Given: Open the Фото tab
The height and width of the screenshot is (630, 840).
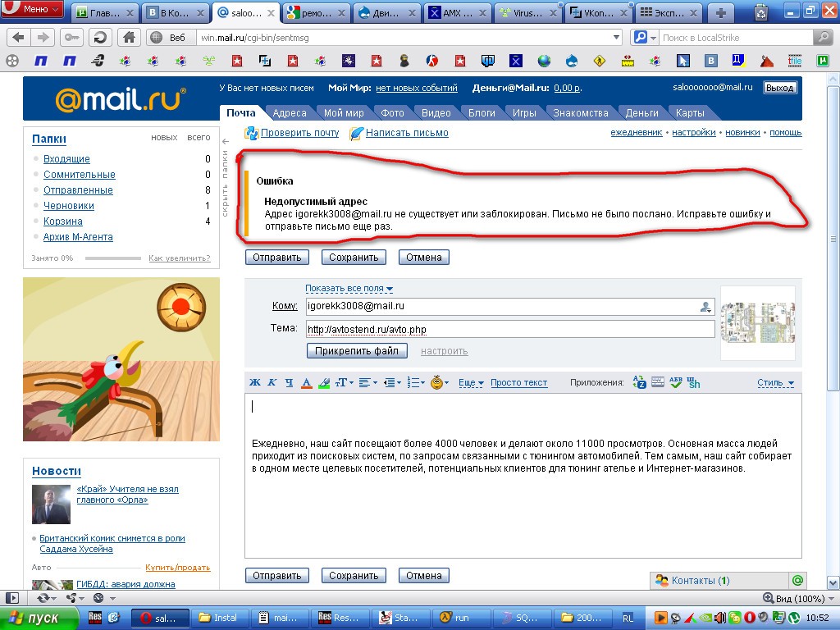Looking at the screenshot, I should (392, 112).
